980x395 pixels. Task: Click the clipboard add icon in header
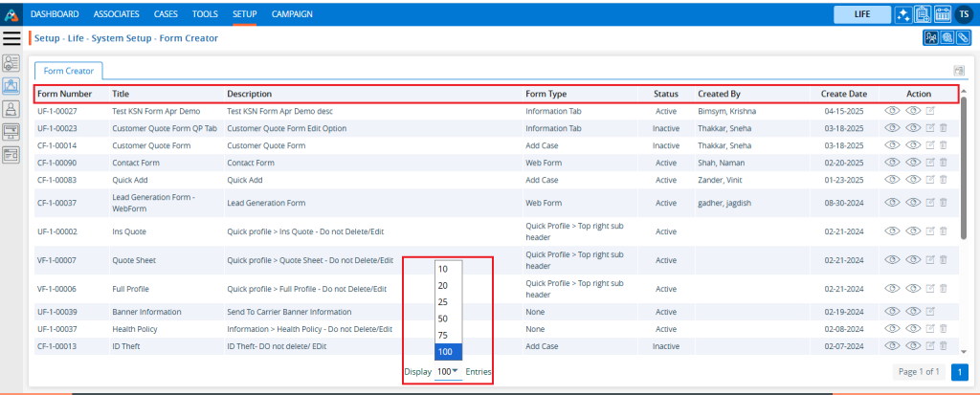tap(923, 14)
